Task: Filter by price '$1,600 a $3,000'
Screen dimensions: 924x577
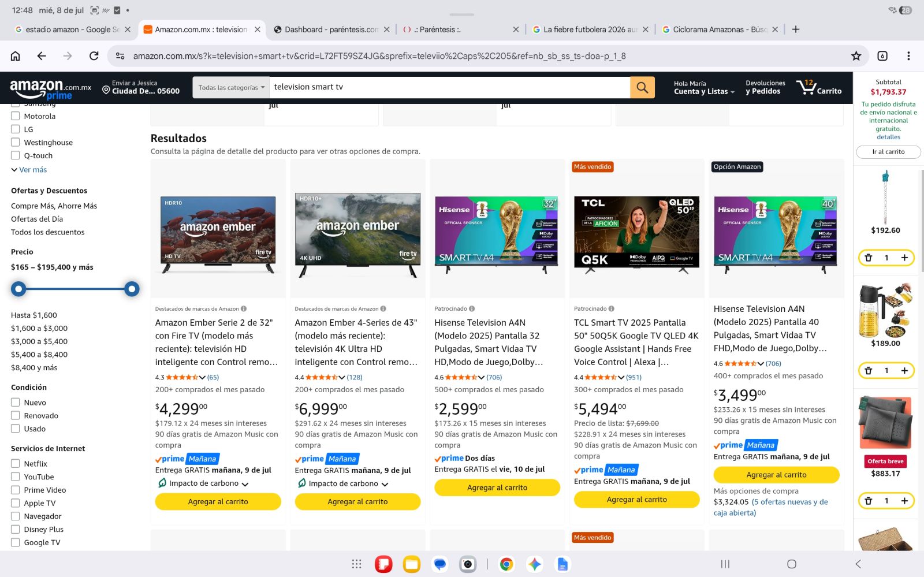Action: [x=39, y=328]
